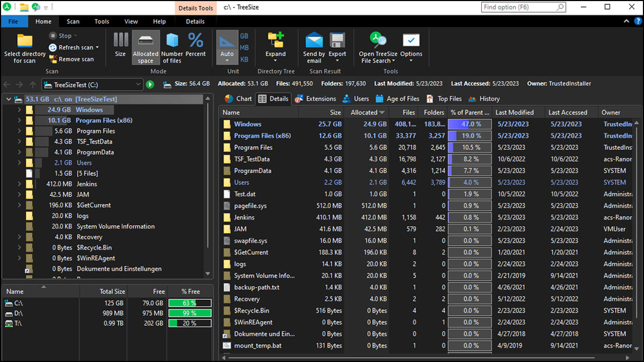Open the Users view tab
The image size is (644, 362).
[355, 99]
